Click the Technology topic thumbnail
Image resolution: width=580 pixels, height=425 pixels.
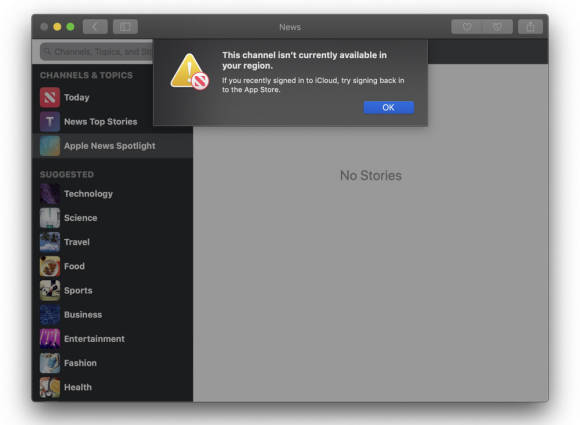tap(50, 194)
